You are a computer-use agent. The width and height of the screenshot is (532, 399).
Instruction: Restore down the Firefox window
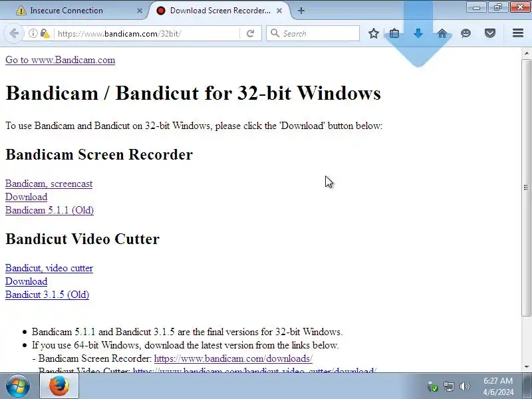coord(497,7)
